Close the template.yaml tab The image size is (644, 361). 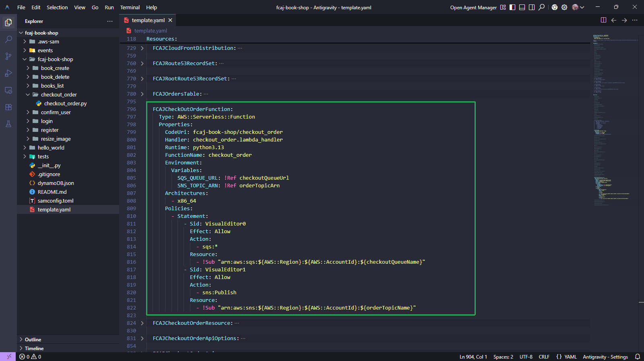[170, 21]
